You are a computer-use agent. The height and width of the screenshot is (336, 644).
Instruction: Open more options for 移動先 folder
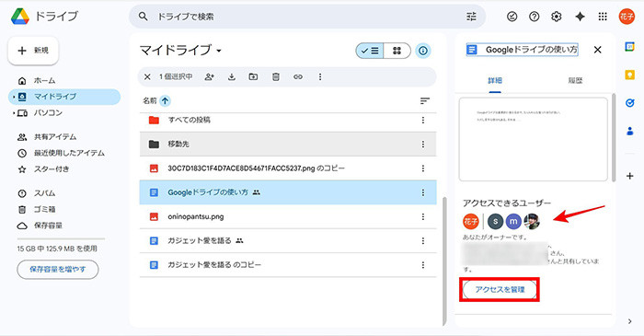coord(423,145)
